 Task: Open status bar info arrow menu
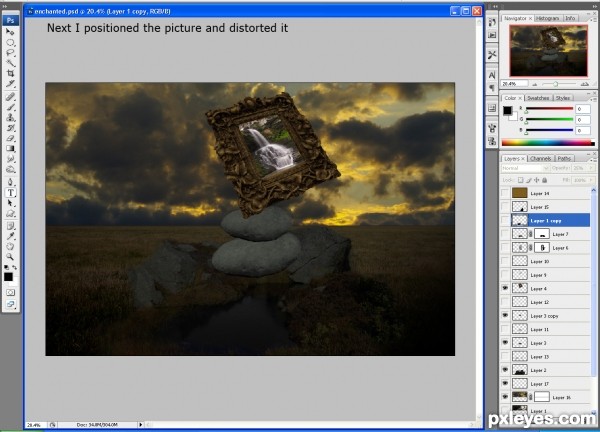[x=140, y=425]
